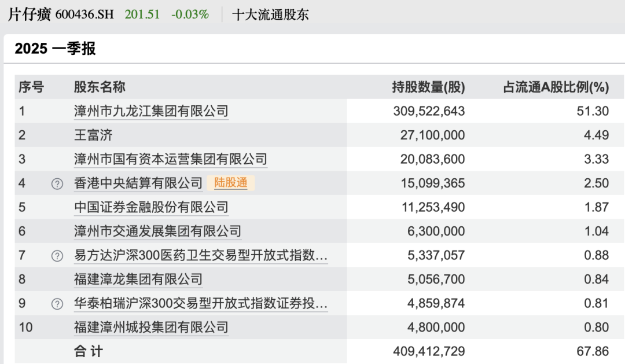Screen dimensions: 625x364
Task: Click the question icon in row 9
Action: click(x=57, y=304)
